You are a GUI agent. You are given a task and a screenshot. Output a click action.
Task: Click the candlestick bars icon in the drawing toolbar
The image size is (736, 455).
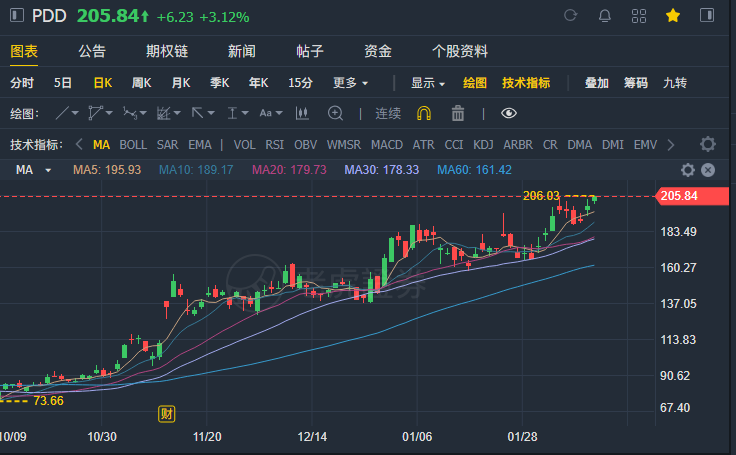(x=302, y=113)
